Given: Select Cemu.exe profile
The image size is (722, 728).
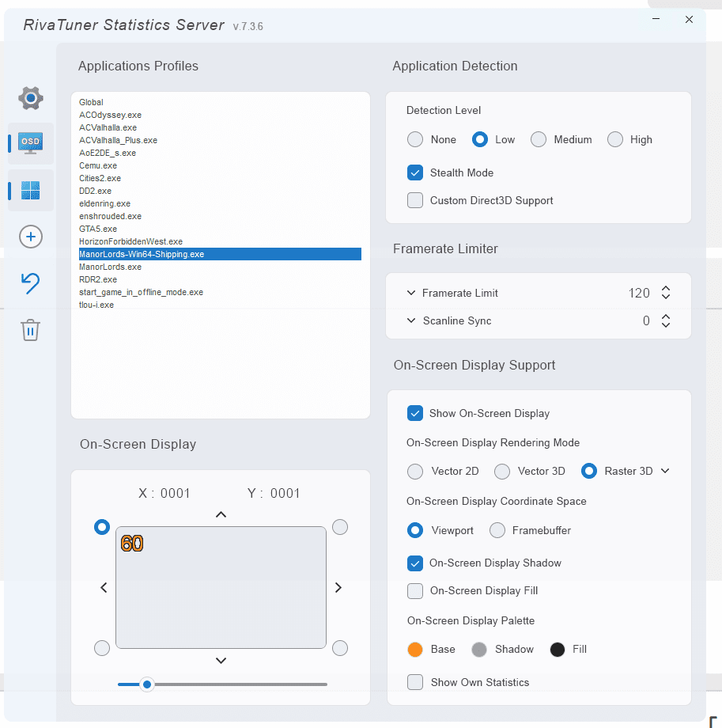Looking at the screenshot, I should pyautogui.click(x=220, y=165).
